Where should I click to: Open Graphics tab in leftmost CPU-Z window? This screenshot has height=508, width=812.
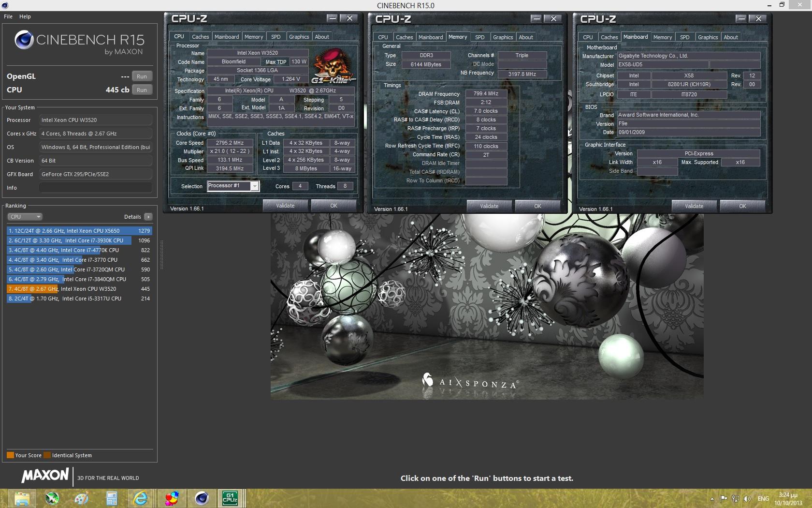[299, 37]
